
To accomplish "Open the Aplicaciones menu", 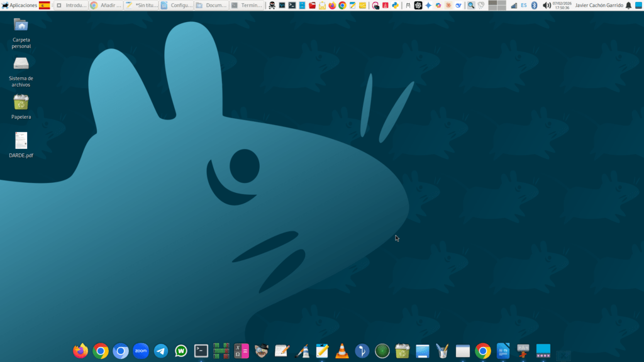I will tap(19, 5).
